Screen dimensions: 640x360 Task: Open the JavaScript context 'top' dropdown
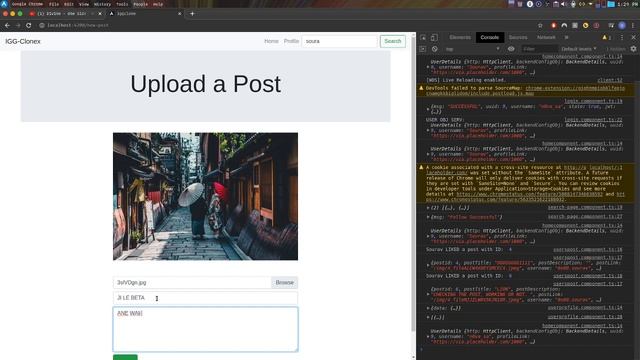(x=472, y=49)
